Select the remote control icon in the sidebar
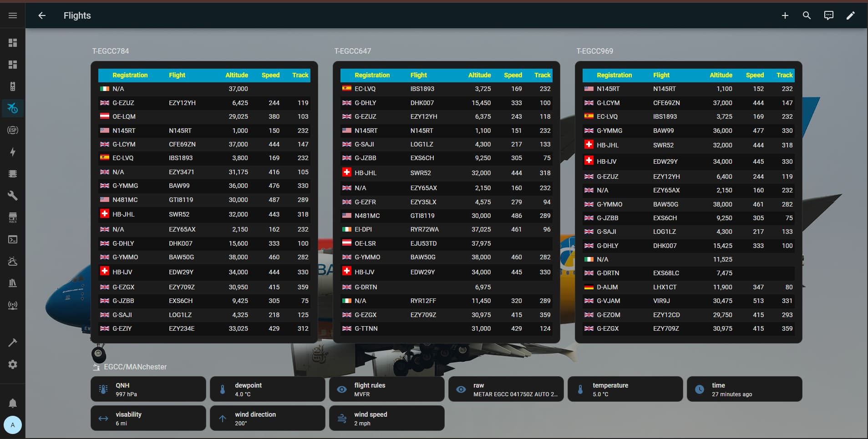 point(13,86)
